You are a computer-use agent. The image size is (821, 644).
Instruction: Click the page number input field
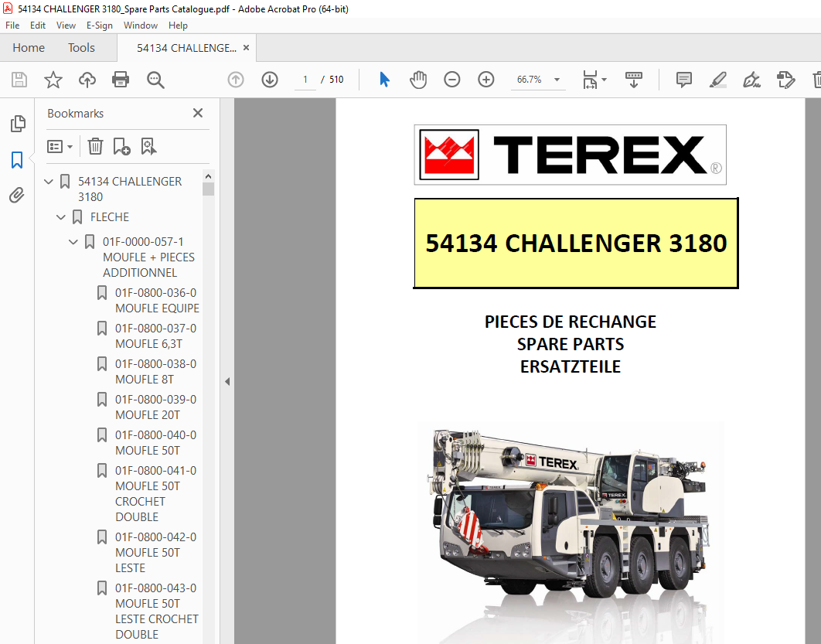point(305,80)
